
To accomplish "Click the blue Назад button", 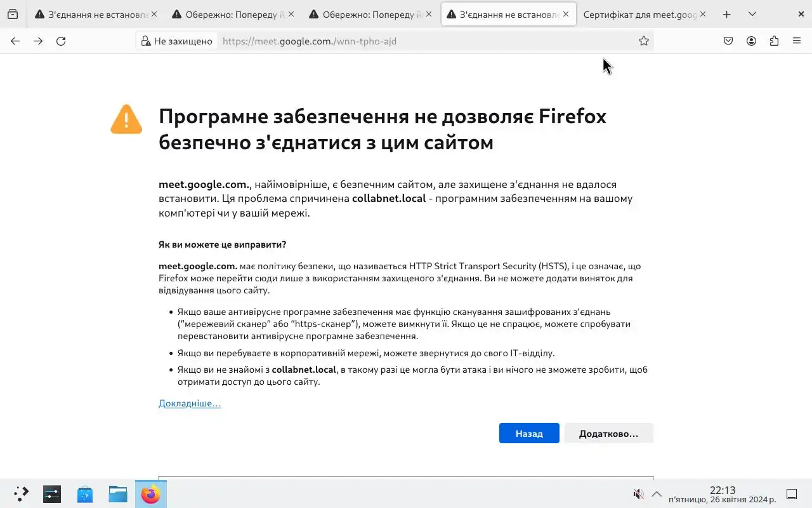I will 529,433.
